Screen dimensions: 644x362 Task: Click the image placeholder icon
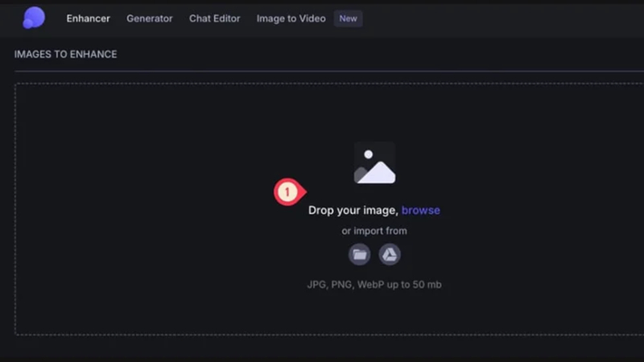[374, 163]
